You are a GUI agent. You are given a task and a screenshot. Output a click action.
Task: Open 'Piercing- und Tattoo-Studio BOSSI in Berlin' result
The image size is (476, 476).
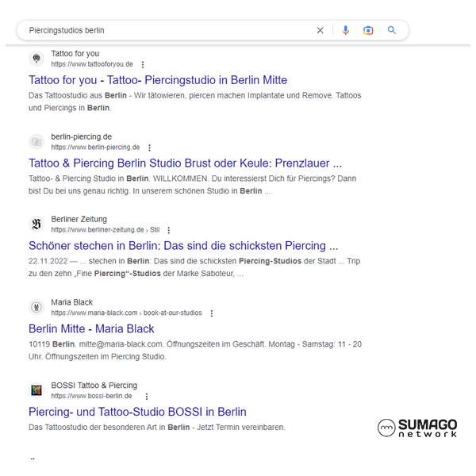pos(137,412)
